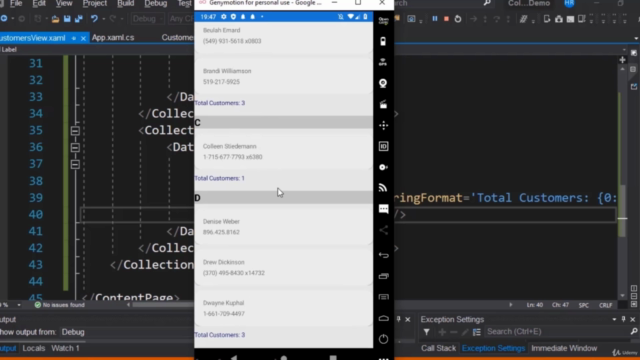This screenshot has width=640, height=360.
Task: Click the search magnifier in Visual Studio title bar
Action: tap(487, 3)
